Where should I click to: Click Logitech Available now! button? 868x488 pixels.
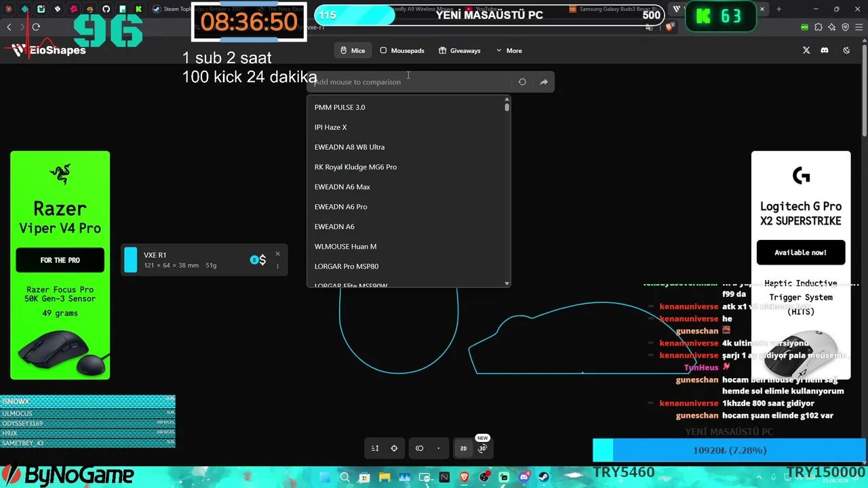point(801,253)
